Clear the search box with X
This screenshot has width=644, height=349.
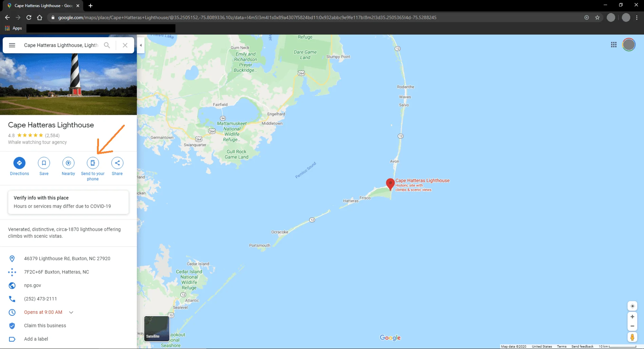pos(125,45)
